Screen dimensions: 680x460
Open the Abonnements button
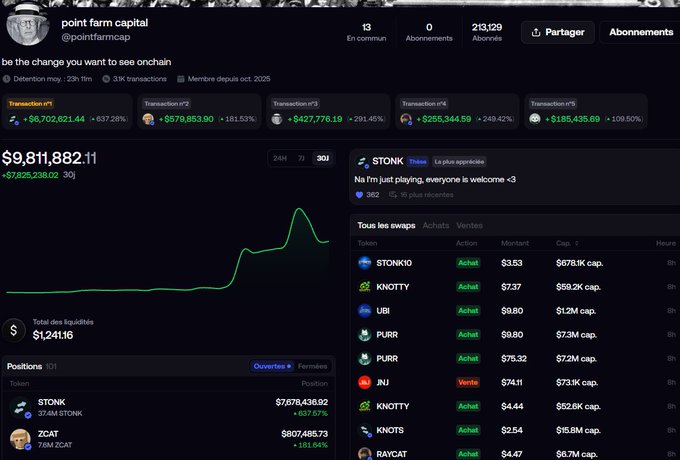[641, 32]
